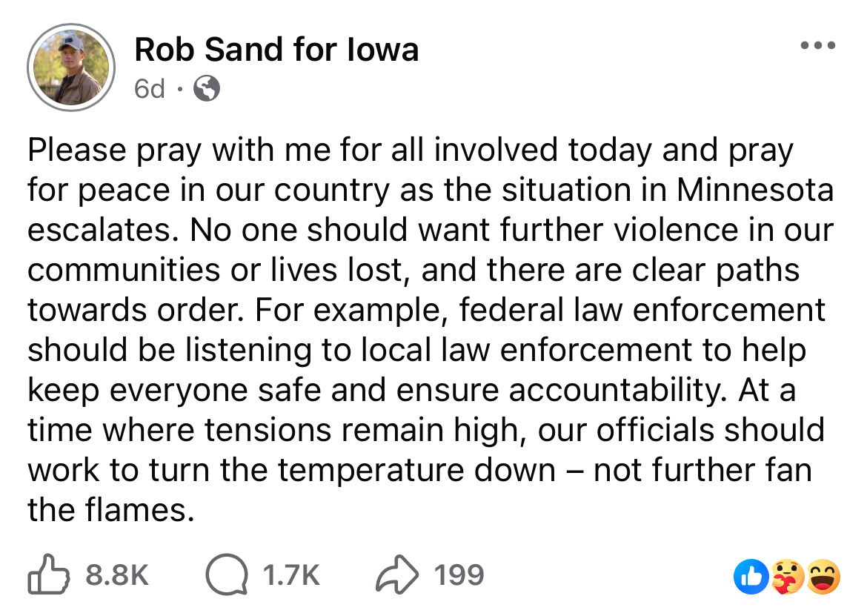
Task: Click the 6d post timestamp
Action: pyautogui.click(x=149, y=90)
